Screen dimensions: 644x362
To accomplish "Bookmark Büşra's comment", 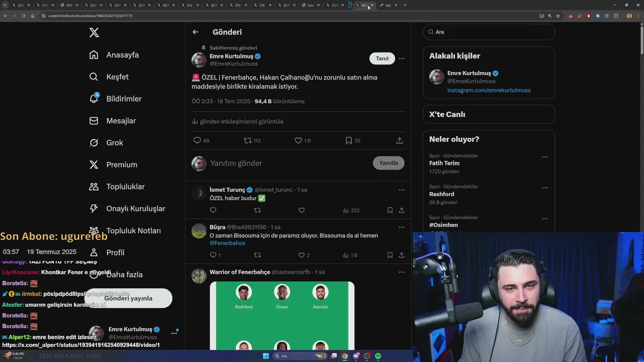I will point(390,255).
